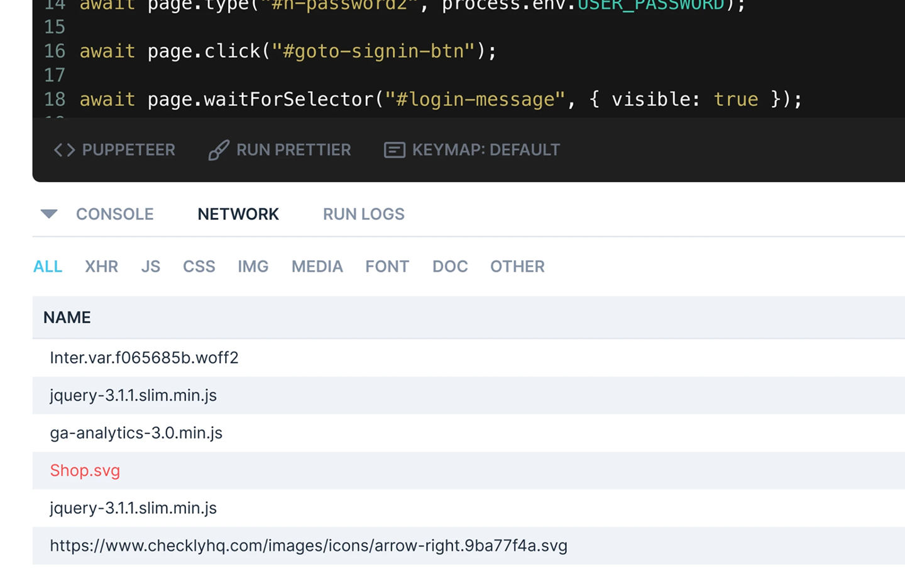Click line number 15 in the gutter

coord(55,27)
